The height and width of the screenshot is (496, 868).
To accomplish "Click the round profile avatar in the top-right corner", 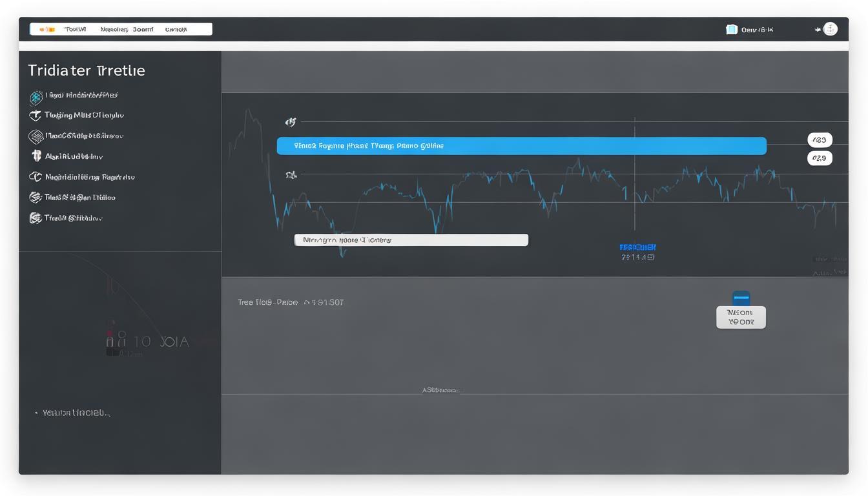I will point(830,29).
